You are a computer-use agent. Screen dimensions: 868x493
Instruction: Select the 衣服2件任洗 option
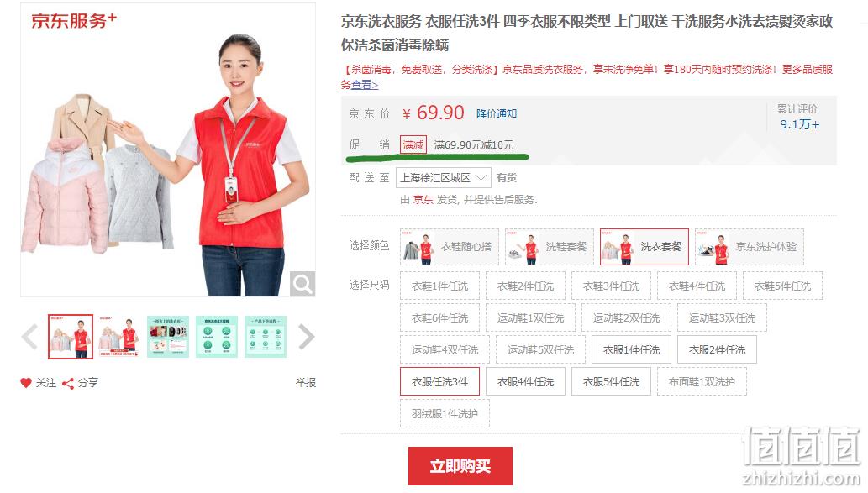click(x=717, y=349)
